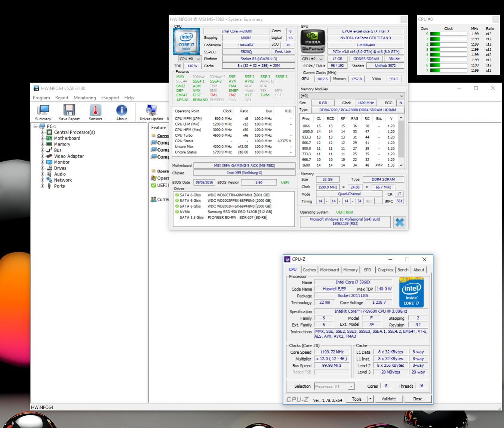Screen dimensions: 504x428
Task: Select the Network tree icon
Action: coord(49,180)
